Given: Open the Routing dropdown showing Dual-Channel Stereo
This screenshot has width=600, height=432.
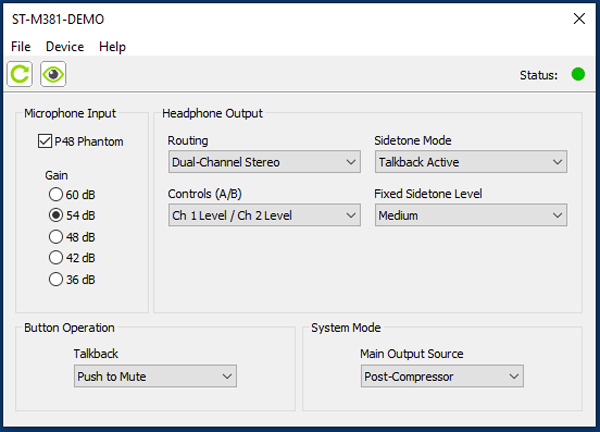Looking at the screenshot, I should pos(264,162).
